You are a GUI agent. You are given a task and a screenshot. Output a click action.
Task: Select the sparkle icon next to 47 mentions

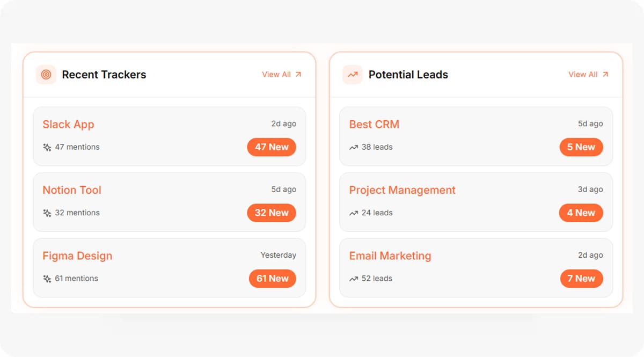[x=47, y=147]
